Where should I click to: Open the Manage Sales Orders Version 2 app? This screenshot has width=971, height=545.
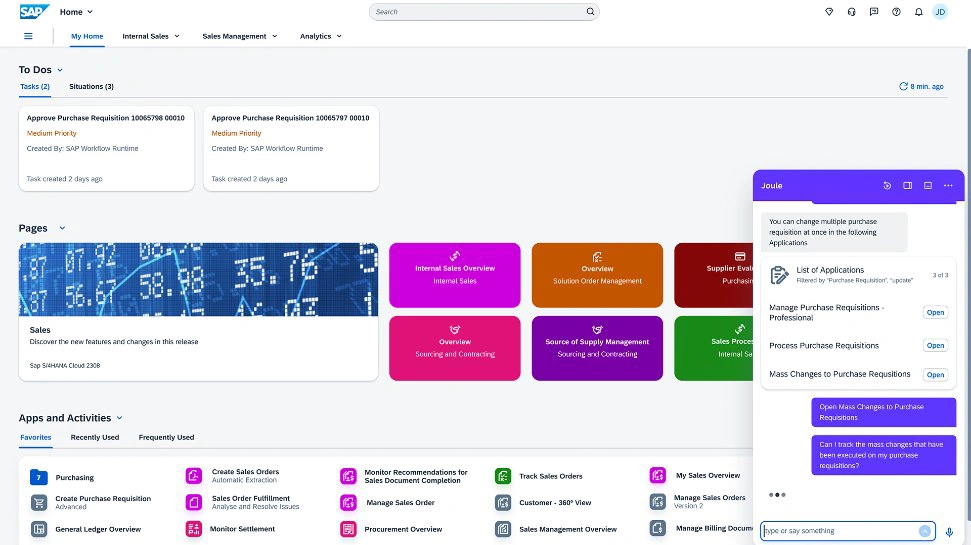(709, 501)
